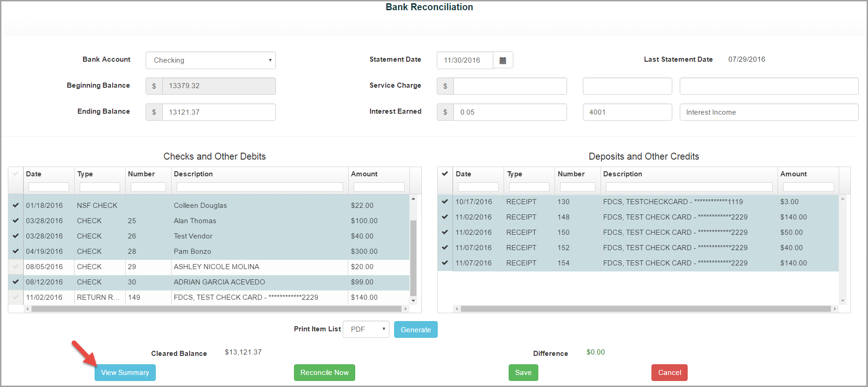Screen dimensions: 868x387
Task: Save the bank reconciliation
Action: (523, 373)
